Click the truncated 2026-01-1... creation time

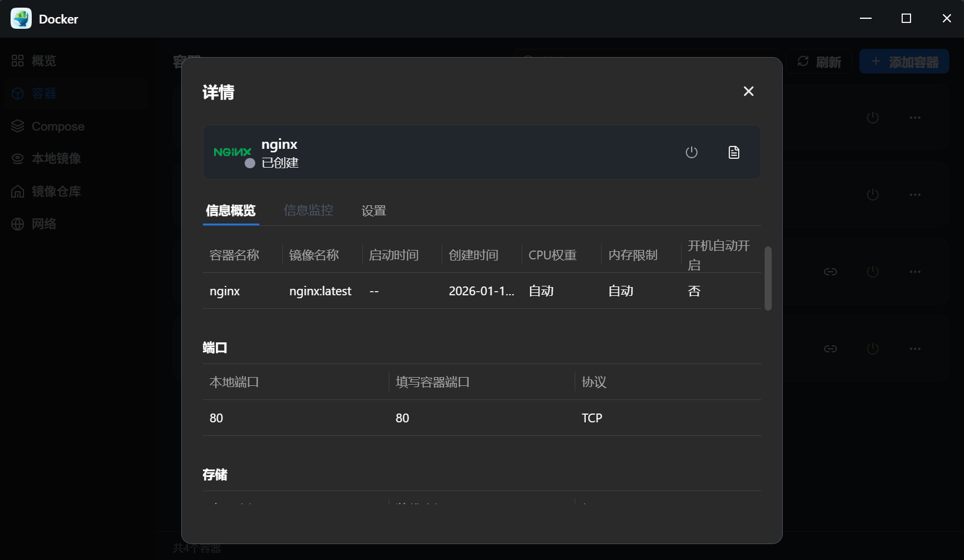coord(481,291)
